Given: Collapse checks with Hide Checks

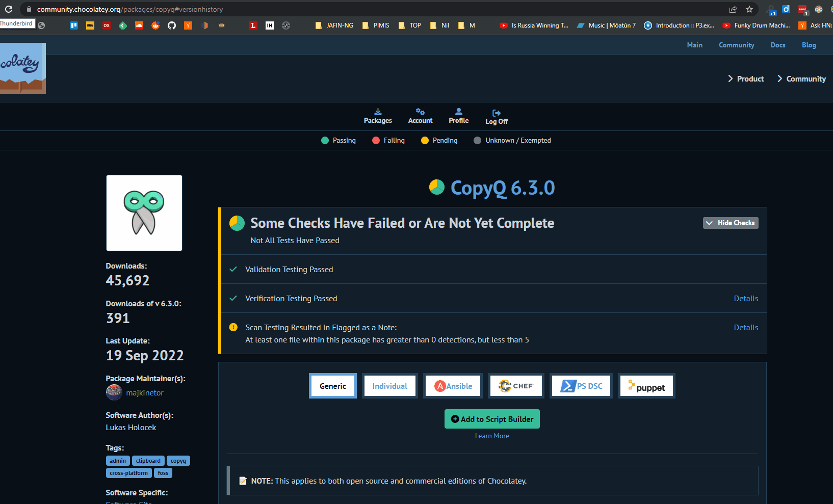Looking at the screenshot, I should [x=731, y=223].
